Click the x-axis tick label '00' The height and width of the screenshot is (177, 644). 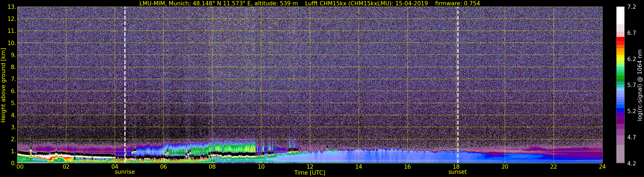click(x=20, y=167)
